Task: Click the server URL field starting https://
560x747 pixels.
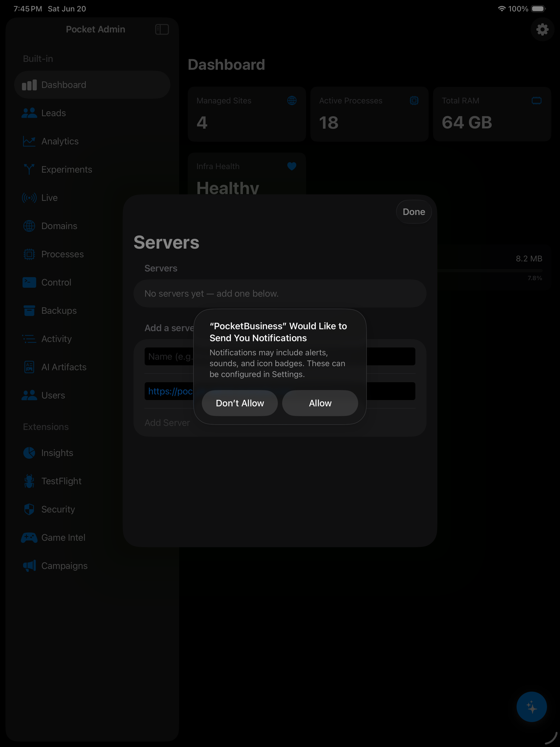Action: pyautogui.click(x=280, y=391)
